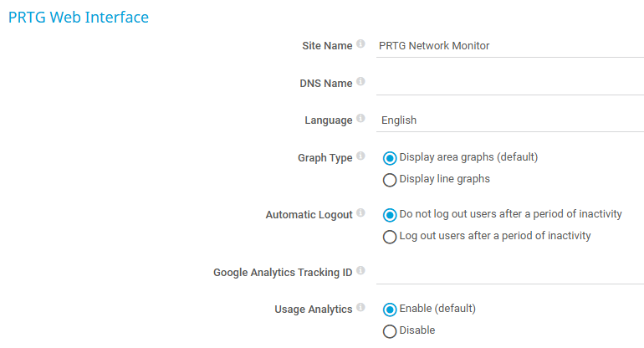The height and width of the screenshot is (348, 644).
Task: Select Do not log out users option
Action: (390, 215)
